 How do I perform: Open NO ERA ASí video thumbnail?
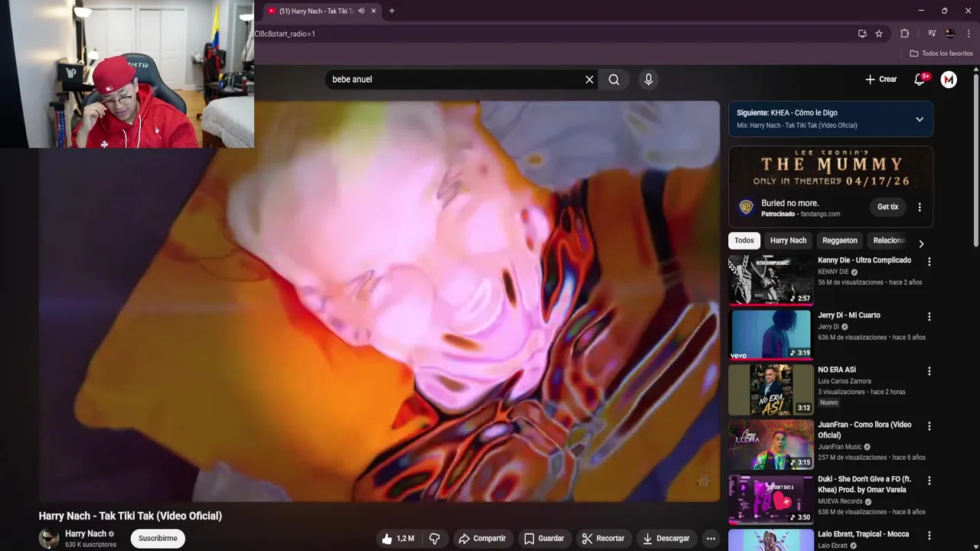pyautogui.click(x=770, y=390)
